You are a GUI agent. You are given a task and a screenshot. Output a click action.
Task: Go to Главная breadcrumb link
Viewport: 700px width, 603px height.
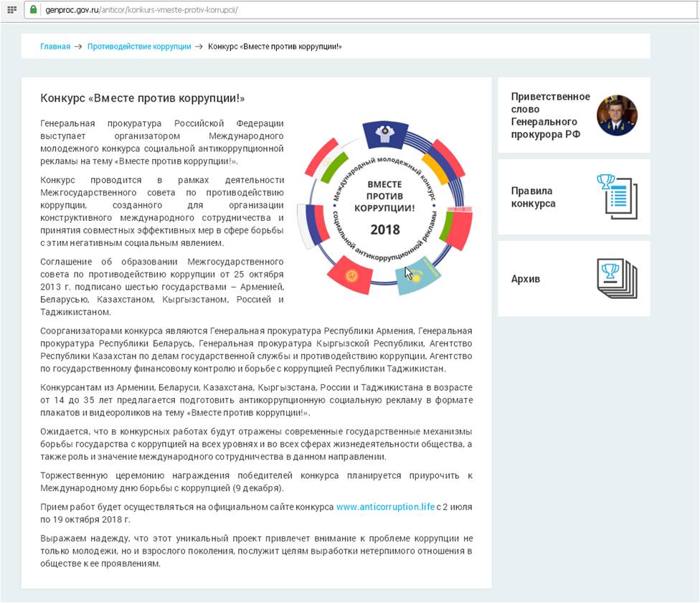(55, 47)
